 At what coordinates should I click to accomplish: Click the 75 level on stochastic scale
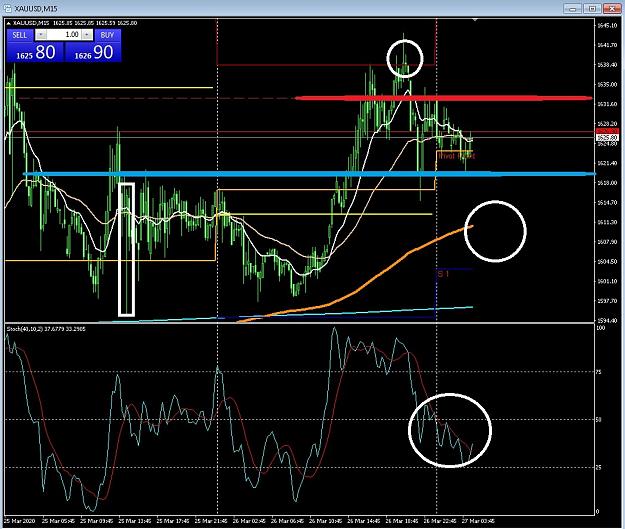pos(599,372)
